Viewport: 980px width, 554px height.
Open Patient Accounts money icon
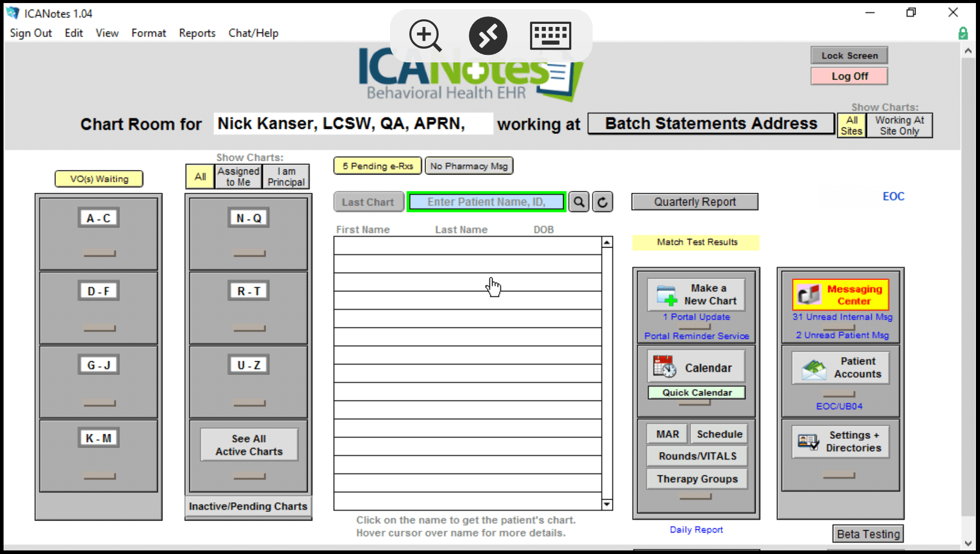coord(813,368)
